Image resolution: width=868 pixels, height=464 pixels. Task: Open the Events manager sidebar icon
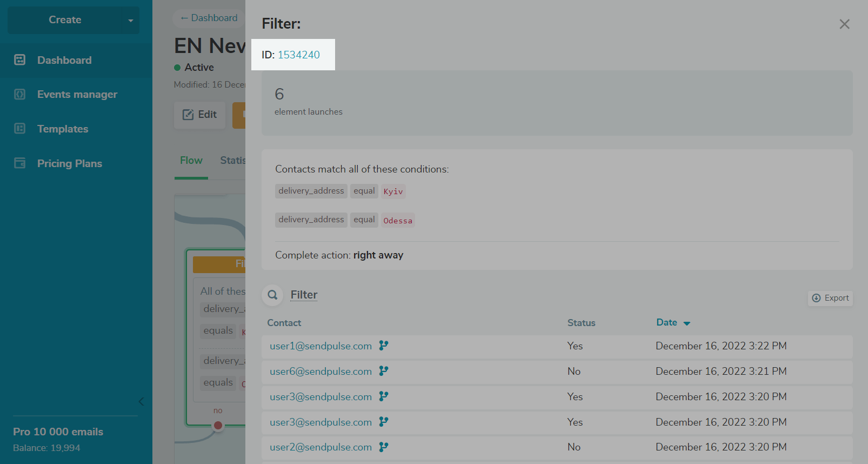tap(20, 94)
